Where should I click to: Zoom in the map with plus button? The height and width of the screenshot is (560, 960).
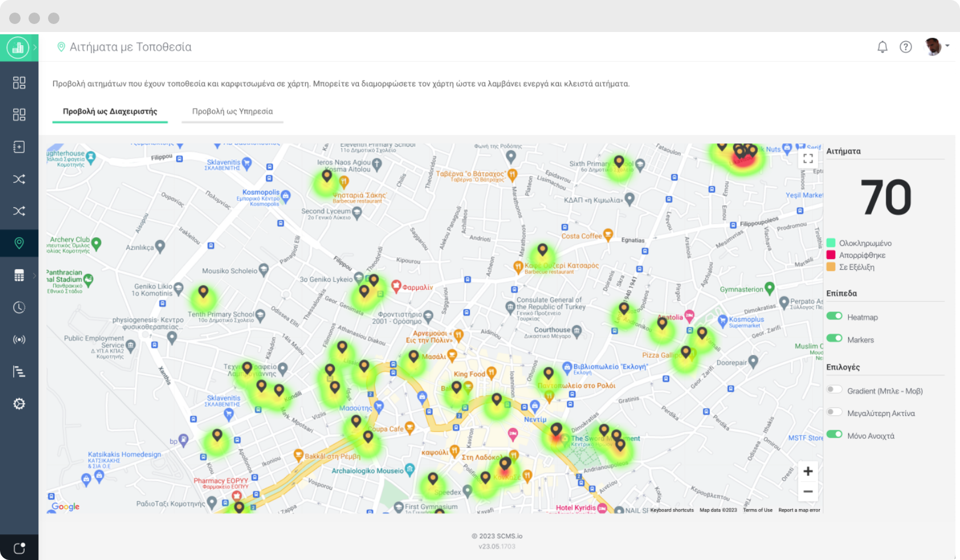tap(808, 471)
